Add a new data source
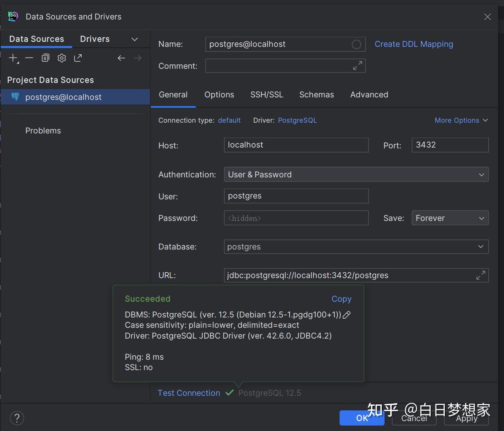 click(12, 58)
